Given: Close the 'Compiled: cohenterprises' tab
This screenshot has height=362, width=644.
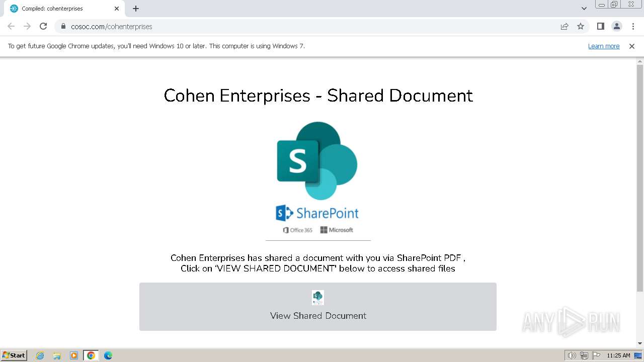Looking at the screenshot, I should coord(117,9).
